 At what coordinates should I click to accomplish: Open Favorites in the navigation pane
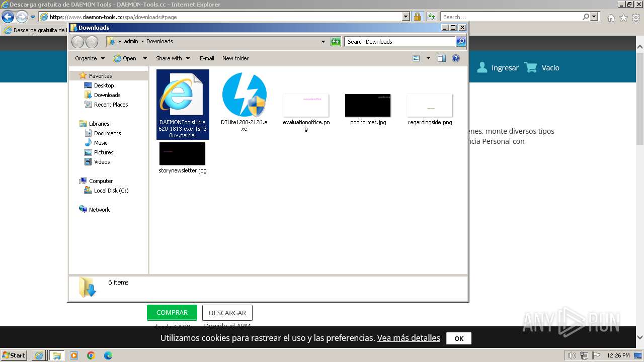[100, 76]
